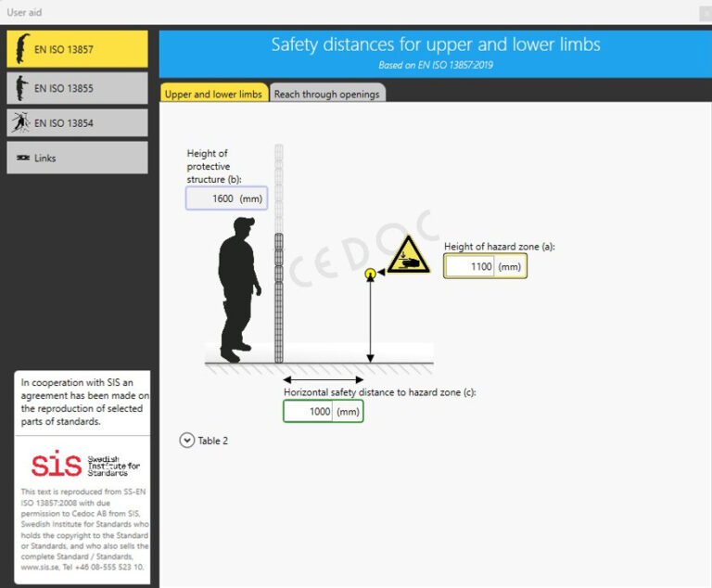This screenshot has height=588, width=712.
Task: Click the chain link icon beside Links
Action: click(x=23, y=158)
